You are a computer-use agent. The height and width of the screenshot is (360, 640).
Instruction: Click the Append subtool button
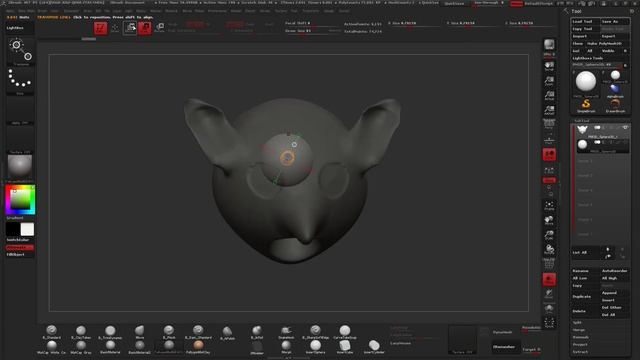point(614,293)
